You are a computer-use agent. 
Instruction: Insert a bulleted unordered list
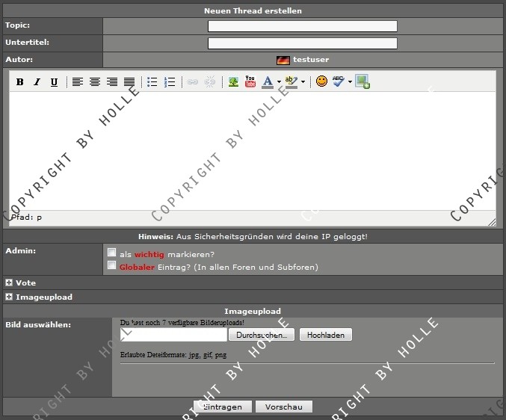click(152, 82)
